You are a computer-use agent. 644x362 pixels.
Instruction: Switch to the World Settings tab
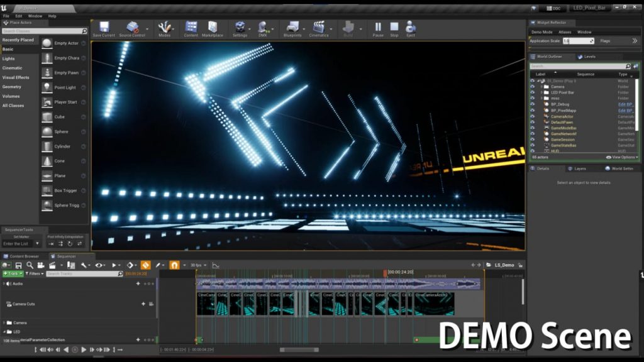coord(619,168)
